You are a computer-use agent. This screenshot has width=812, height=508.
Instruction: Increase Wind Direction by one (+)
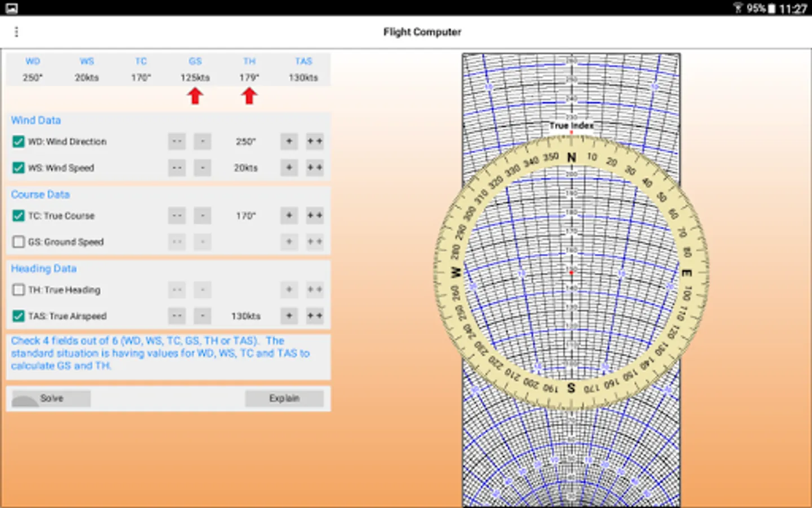pyautogui.click(x=289, y=141)
